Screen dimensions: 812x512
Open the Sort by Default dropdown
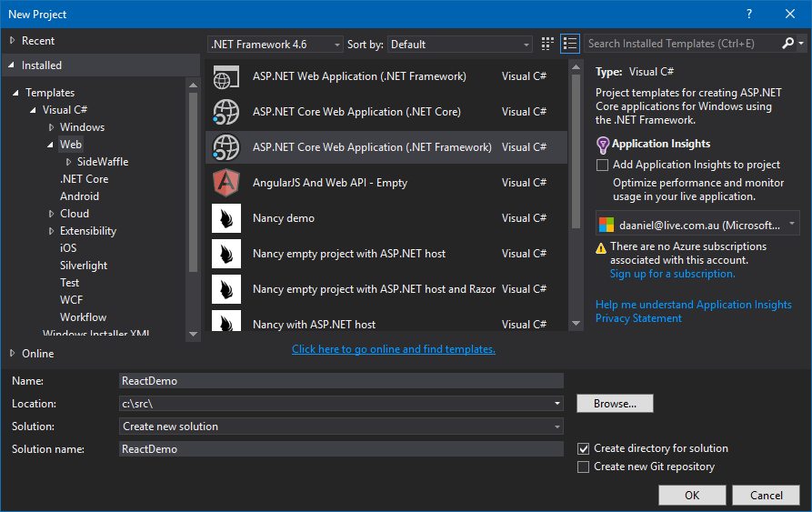coord(460,44)
